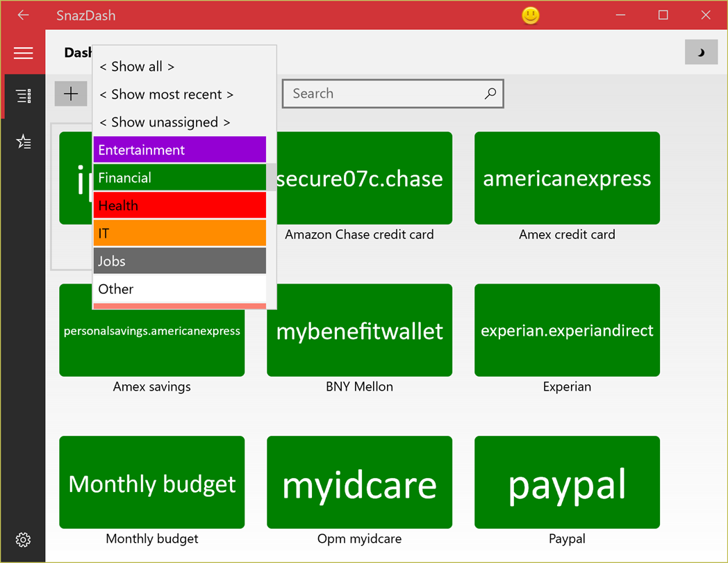Image resolution: width=728 pixels, height=563 pixels.
Task: Click 'Paypal' caption under tile
Action: tap(567, 539)
